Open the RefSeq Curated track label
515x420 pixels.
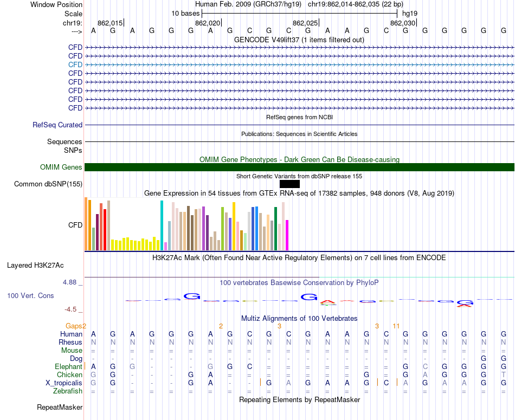[57, 125]
